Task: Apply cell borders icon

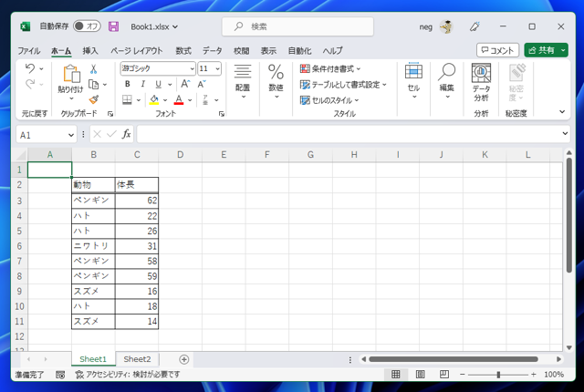Action: click(x=127, y=99)
